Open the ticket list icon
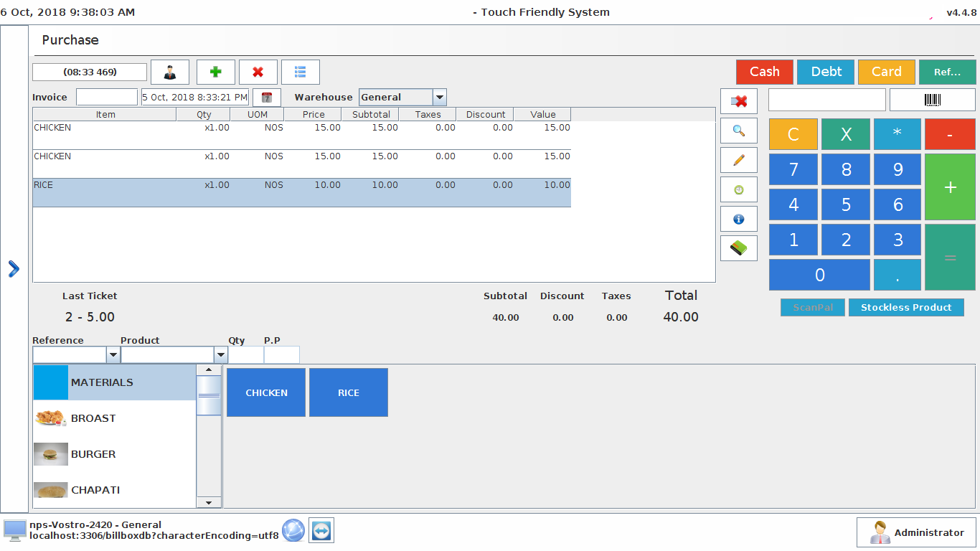980x551 pixels. (x=301, y=72)
